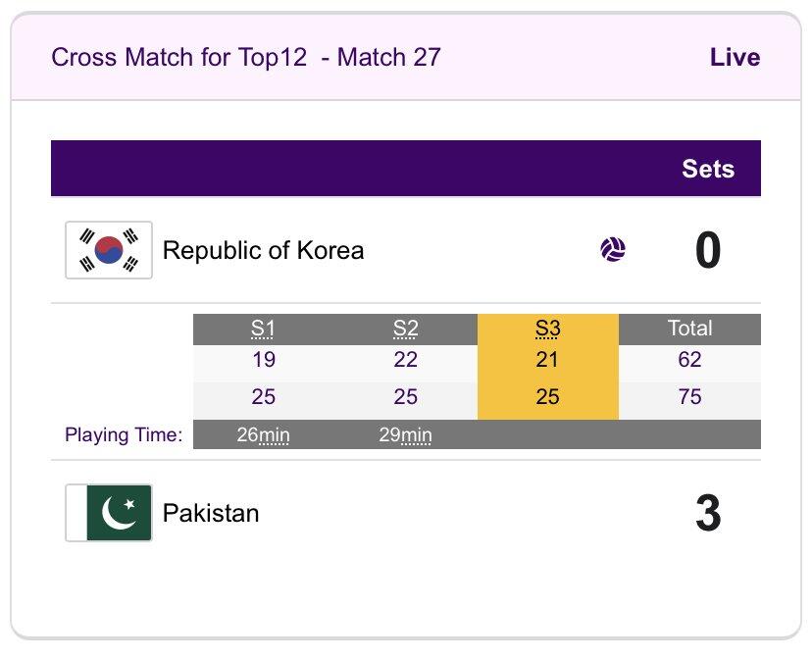Open the Cross Match for Top12 title
The image size is (812, 659).
tap(245, 57)
